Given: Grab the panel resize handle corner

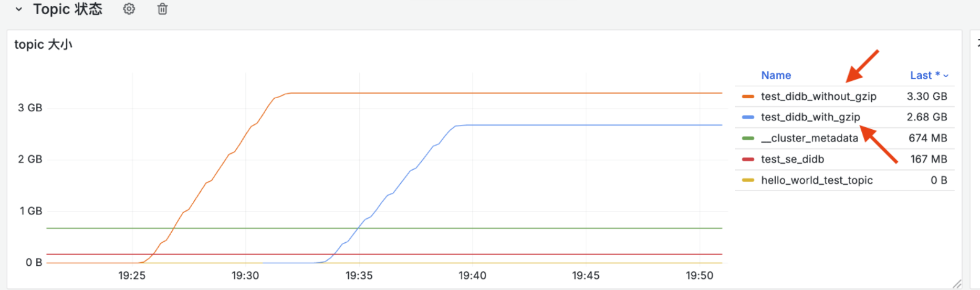Looking at the screenshot, I should coord(957,284).
